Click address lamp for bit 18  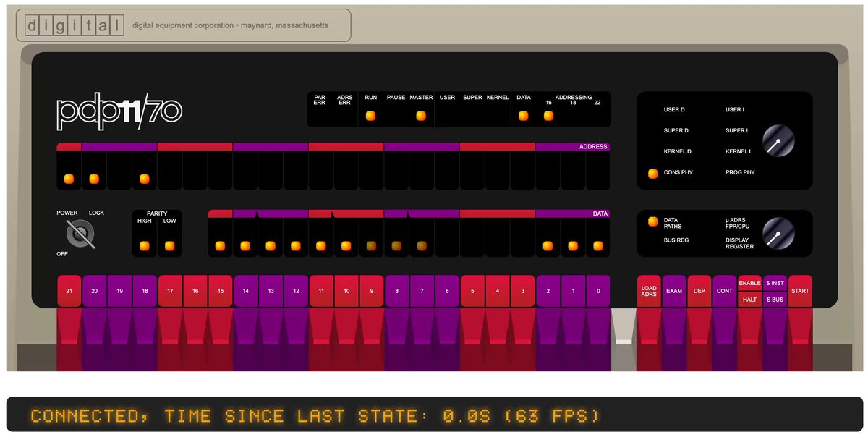click(145, 179)
